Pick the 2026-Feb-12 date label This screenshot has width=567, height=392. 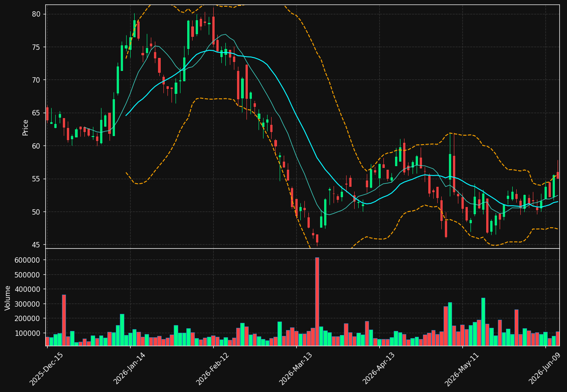coord(212,369)
